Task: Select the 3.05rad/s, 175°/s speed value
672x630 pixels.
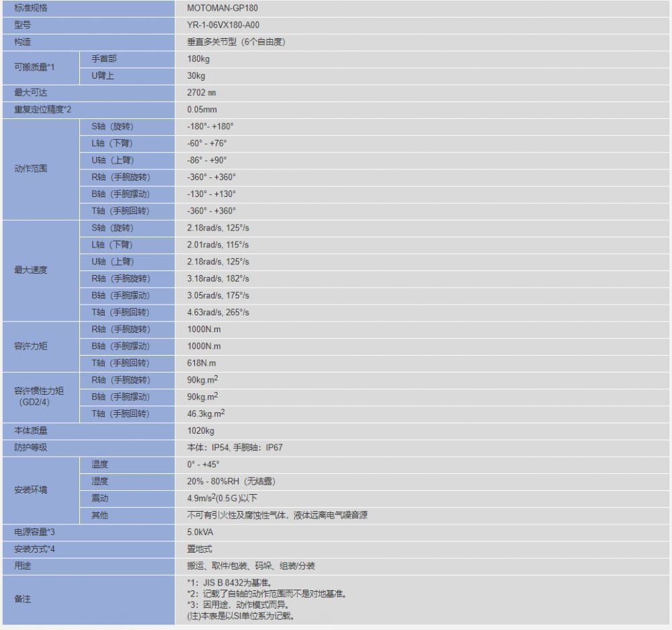Action: [x=218, y=295]
